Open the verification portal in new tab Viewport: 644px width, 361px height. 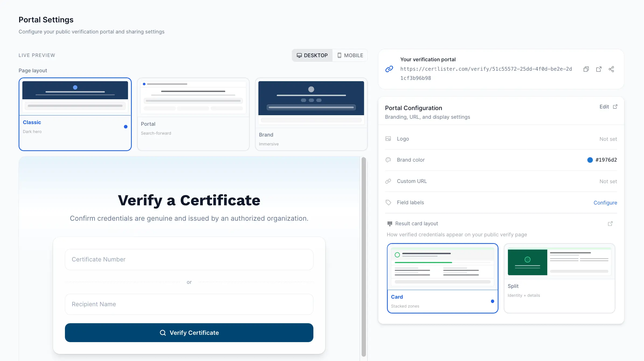pos(598,69)
